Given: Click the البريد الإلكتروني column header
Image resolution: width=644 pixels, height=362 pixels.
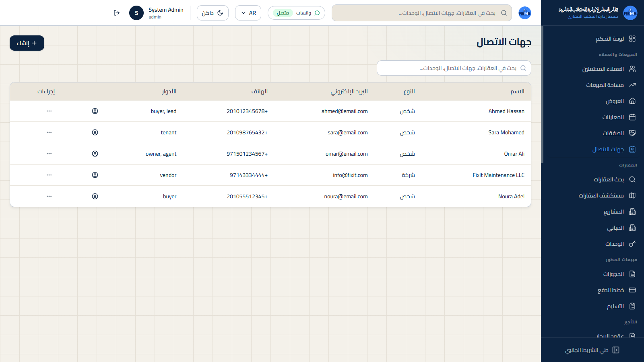Looking at the screenshot, I should (349, 91).
